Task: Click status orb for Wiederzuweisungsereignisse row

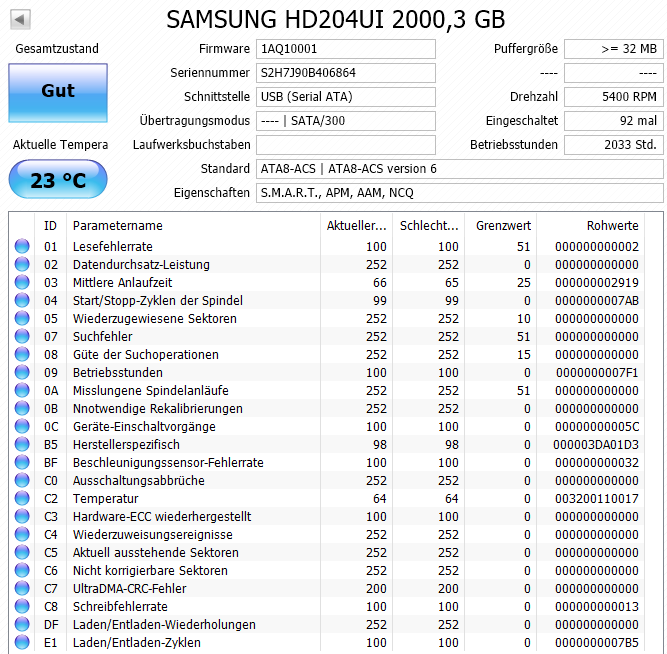Action: [22, 534]
